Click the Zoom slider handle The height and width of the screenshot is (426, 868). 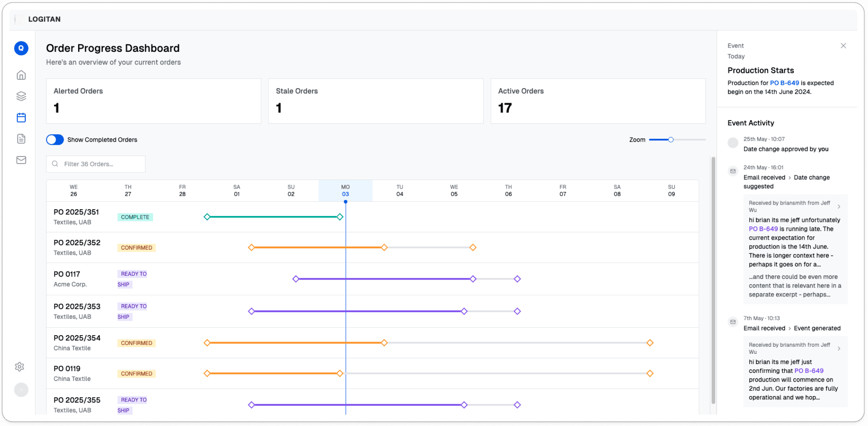point(671,140)
